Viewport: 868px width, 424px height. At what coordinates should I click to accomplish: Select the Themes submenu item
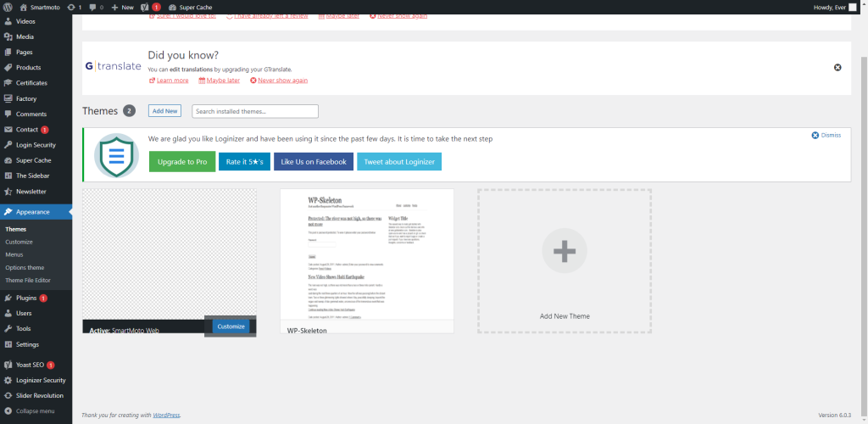click(16, 229)
